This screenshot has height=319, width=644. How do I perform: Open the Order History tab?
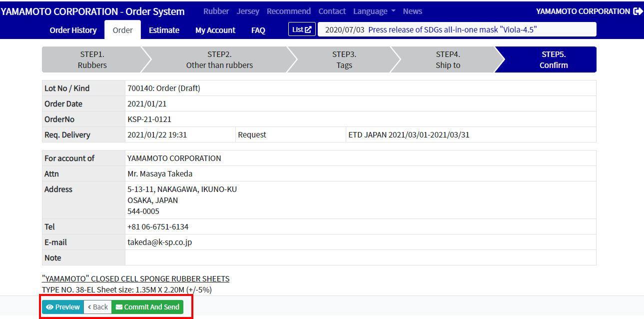click(x=73, y=30)
